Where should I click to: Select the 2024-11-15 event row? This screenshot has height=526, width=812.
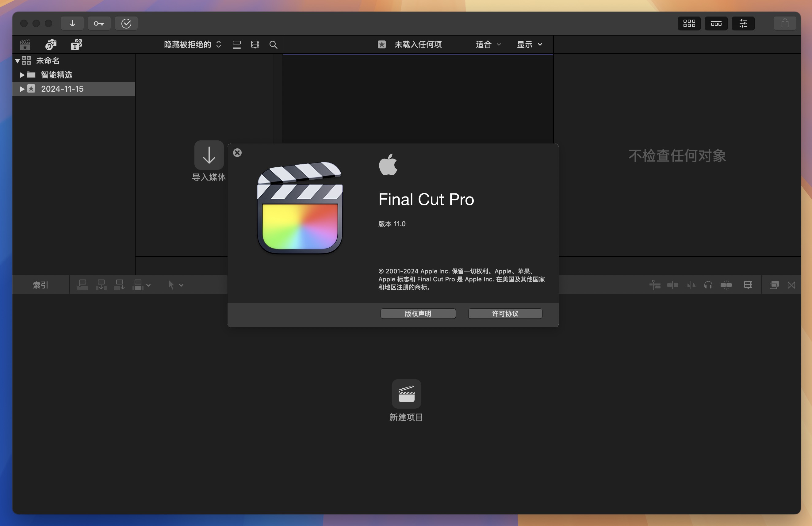(x=74, y=89)
